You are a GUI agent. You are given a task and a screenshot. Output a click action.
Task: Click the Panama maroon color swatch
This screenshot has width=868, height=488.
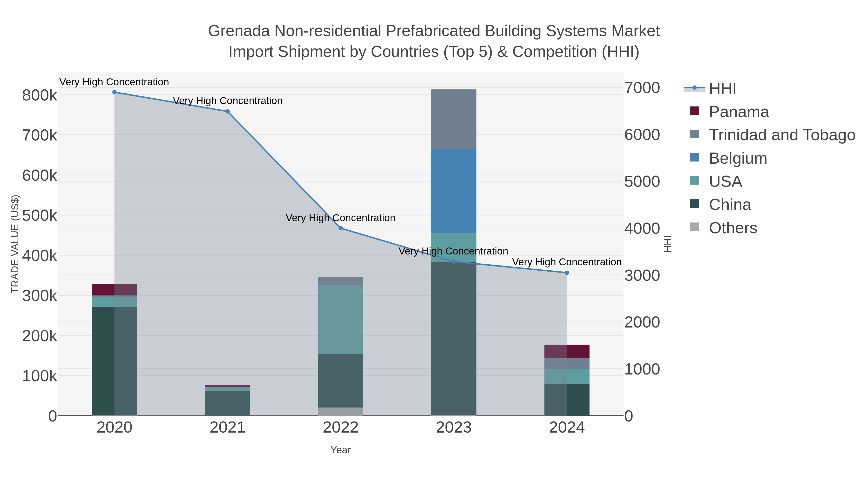pos(694,111)
